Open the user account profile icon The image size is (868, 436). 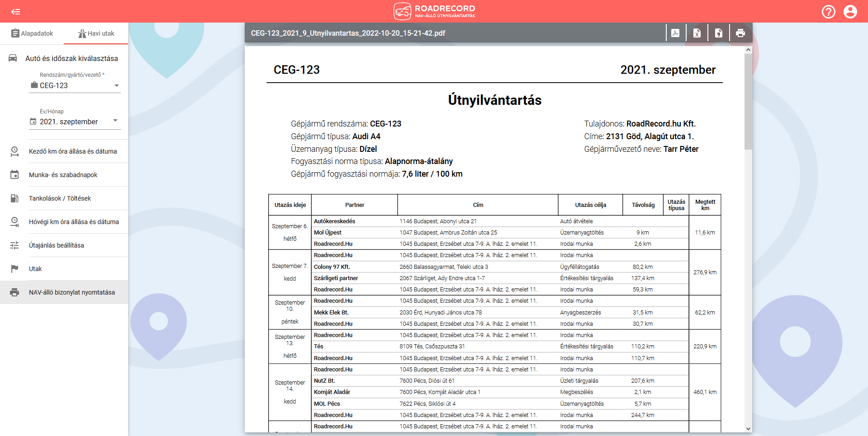click(x=850, y=11)
